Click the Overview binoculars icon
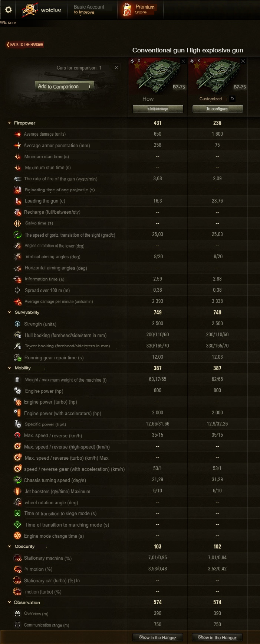 coord(17,614)
